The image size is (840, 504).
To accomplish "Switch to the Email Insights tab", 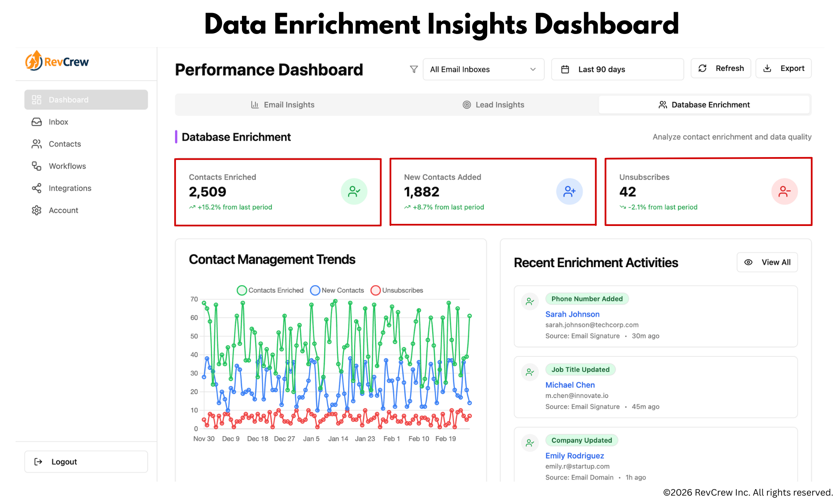I will click(282, 105).
